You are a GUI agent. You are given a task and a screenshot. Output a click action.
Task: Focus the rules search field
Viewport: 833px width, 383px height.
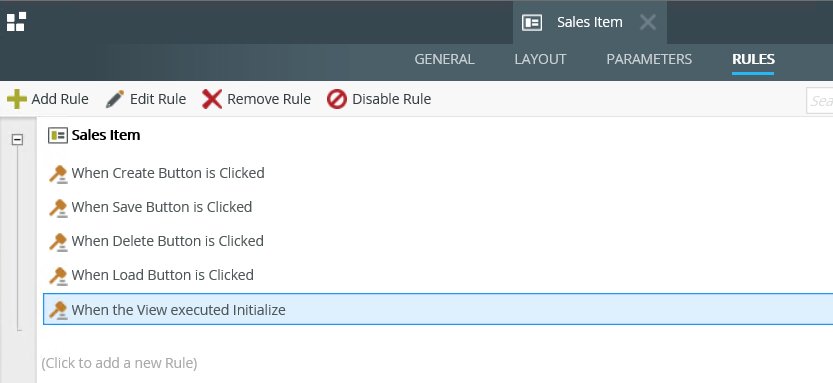pos(820,100)
